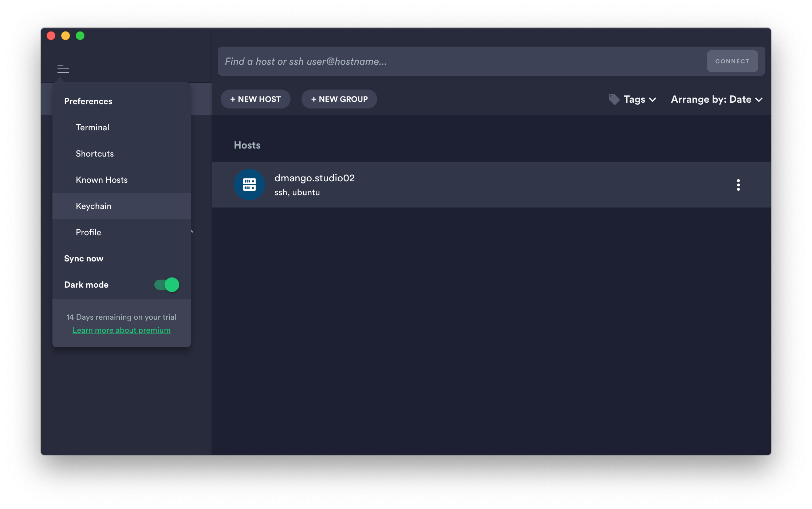The image size is (812, 509).
Task: Open the Shortcuts preferences entry
Action: [x=95, y=154]
